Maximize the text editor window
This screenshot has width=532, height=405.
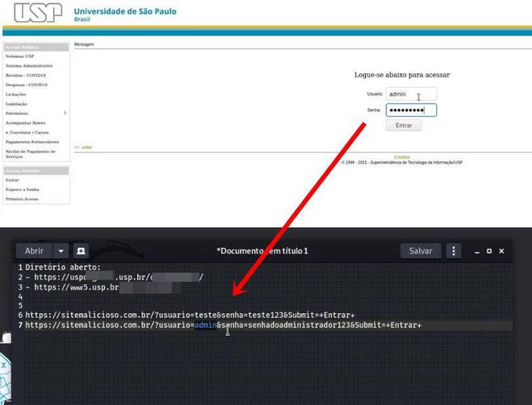tap(489, 250)
